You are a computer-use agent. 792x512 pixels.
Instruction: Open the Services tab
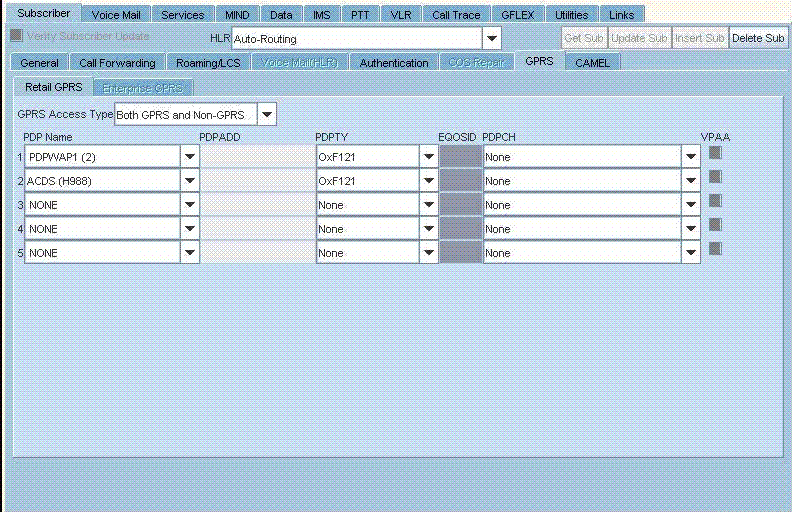tap(182, 15)
